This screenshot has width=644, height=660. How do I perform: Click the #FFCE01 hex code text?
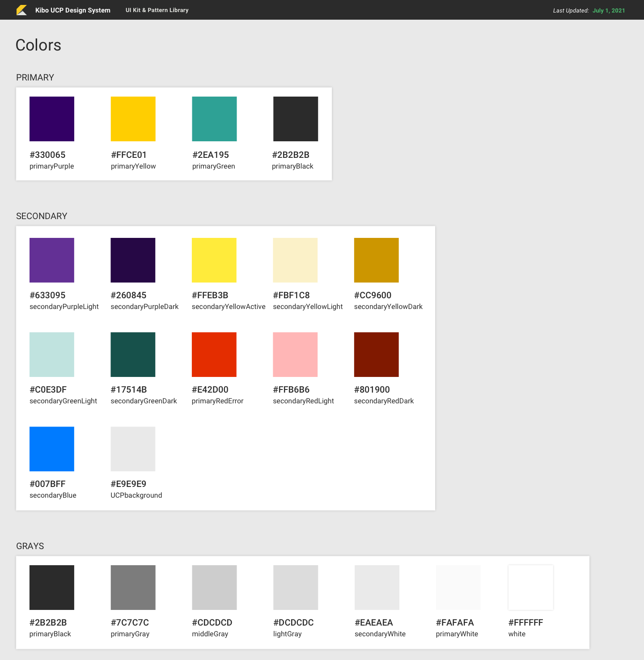tap(129, 155)
